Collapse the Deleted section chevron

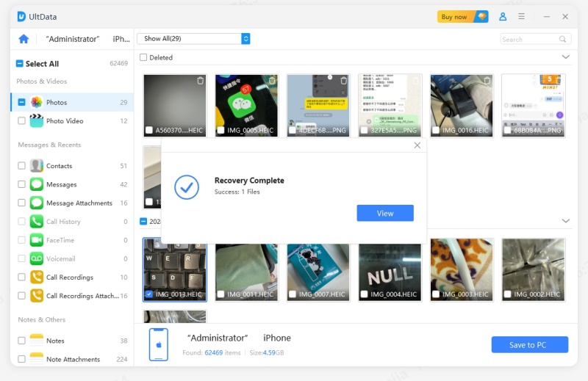pos(565,57)
